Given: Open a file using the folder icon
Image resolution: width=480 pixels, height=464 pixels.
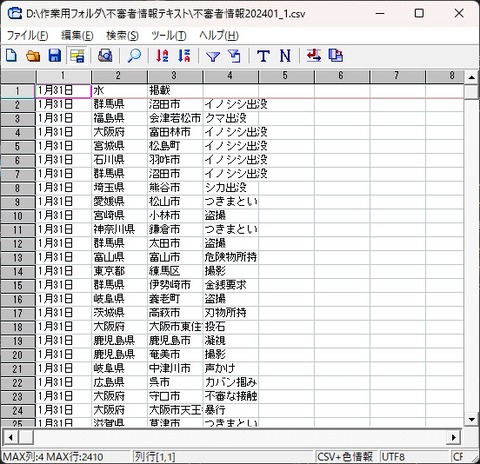Looking at the screenshot, I should (x=33, y=56).
